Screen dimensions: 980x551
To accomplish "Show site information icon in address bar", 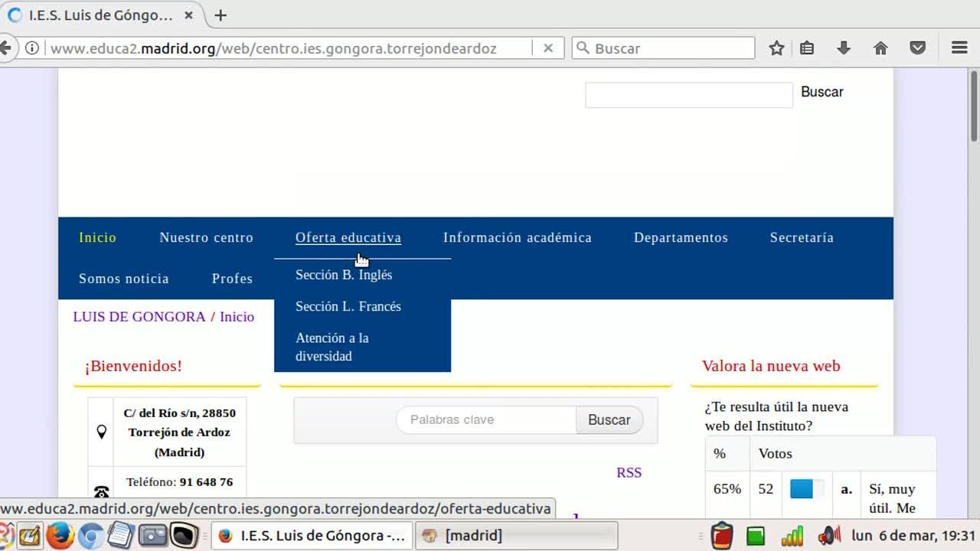I will (32, 48).
